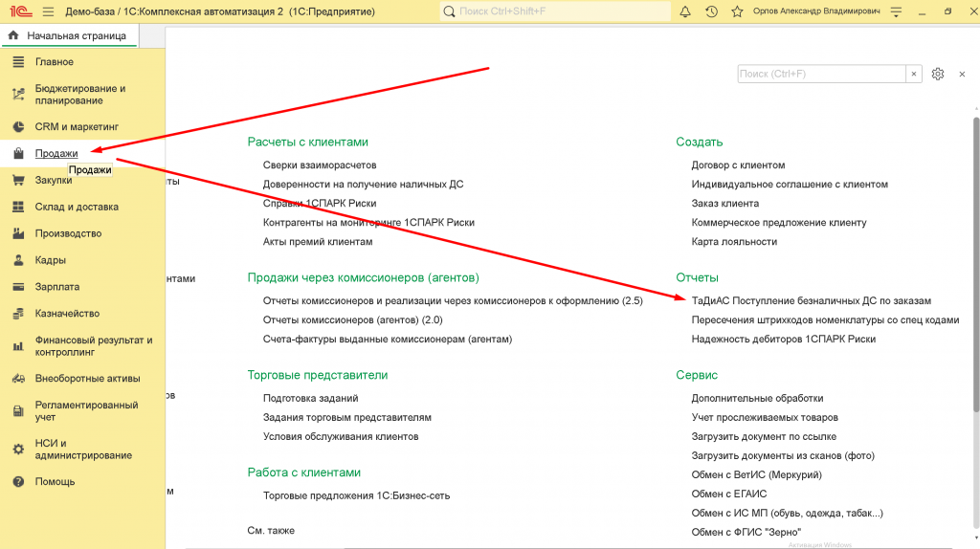Open favorites star icon
The width and height of the screenshot is (980, 549).
[x=737, y=11]
